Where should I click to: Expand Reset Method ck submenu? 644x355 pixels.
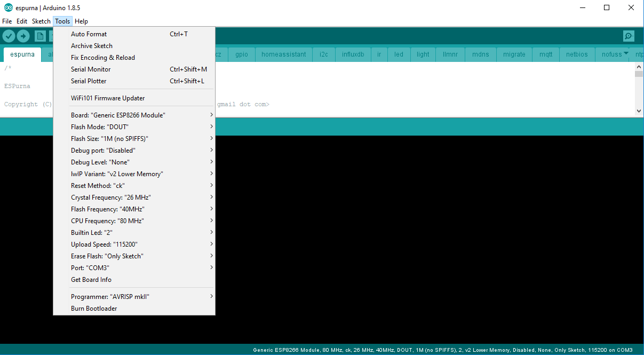click(x=134, y=186)
